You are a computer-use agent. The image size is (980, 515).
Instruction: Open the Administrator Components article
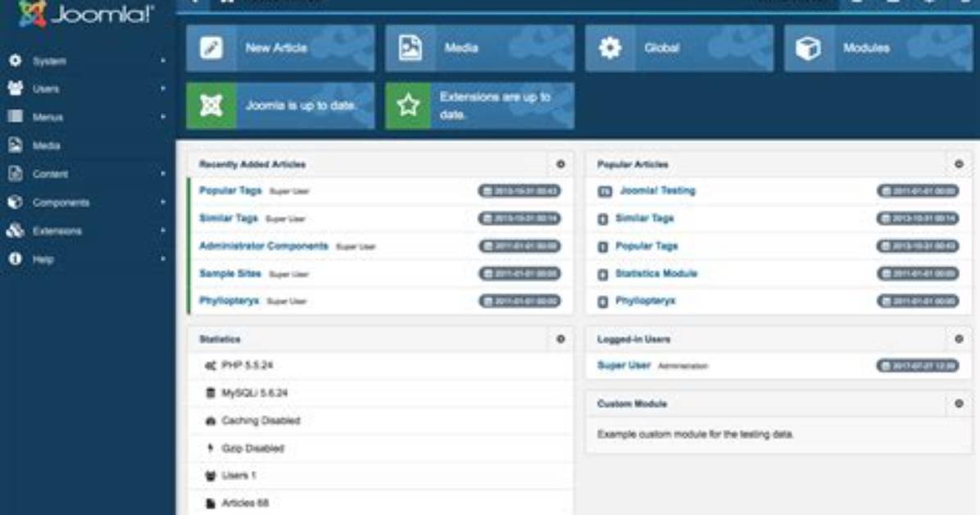pyautogui.click(x=263, y=245)
